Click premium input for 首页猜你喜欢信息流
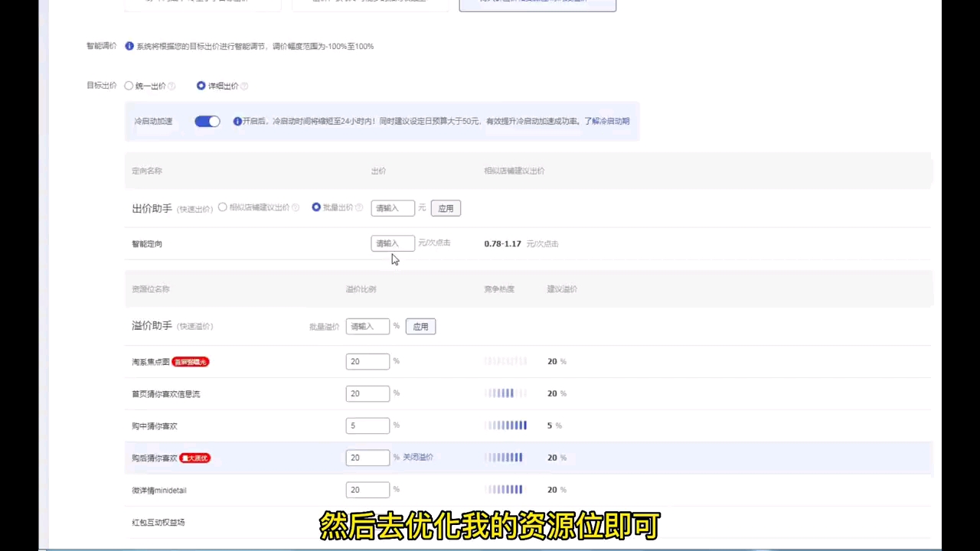This screenshot has height=551, width=980. click(x=367, y=393)
